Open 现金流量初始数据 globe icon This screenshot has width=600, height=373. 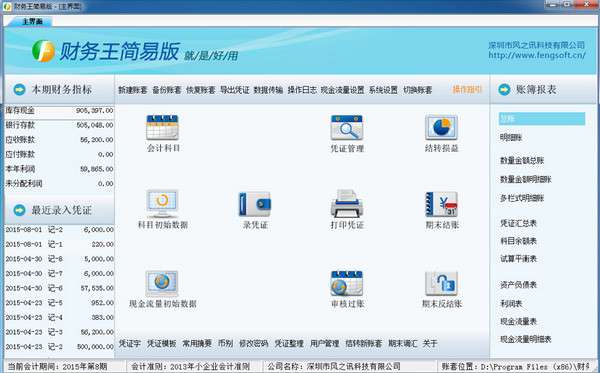(x=162, y=283)
